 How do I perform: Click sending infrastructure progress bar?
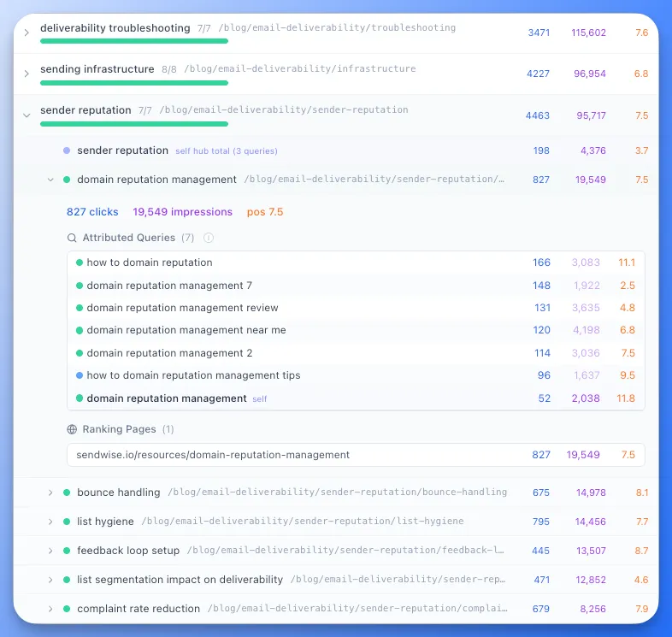coord(134,83)
